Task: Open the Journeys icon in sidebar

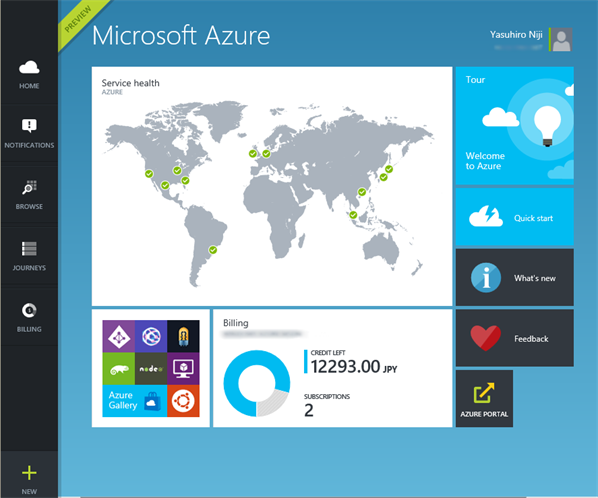Action: coord(29,249)
